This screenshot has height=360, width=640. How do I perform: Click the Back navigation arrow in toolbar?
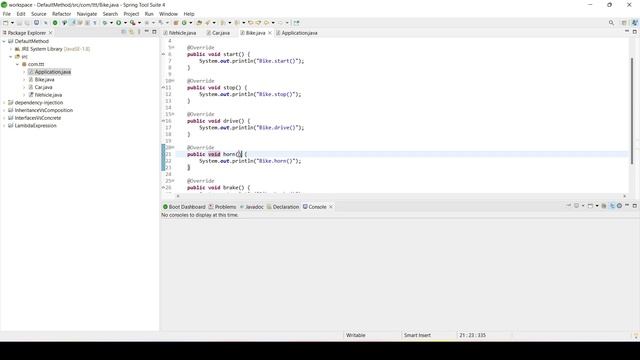coord(266,23)
